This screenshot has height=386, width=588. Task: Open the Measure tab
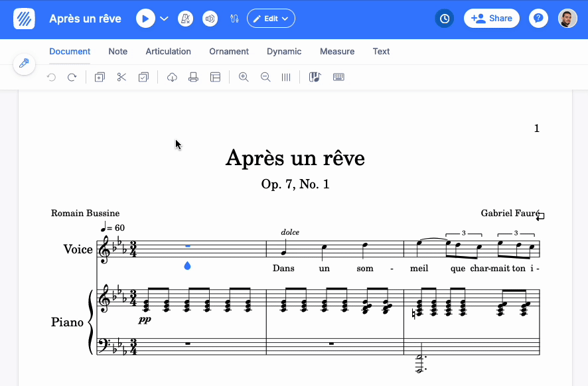point(337,51)
